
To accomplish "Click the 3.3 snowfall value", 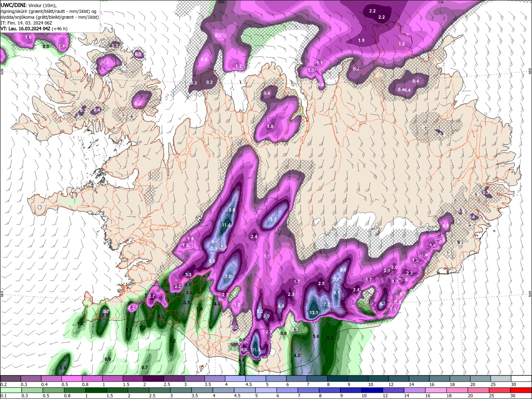I will 188,275.
